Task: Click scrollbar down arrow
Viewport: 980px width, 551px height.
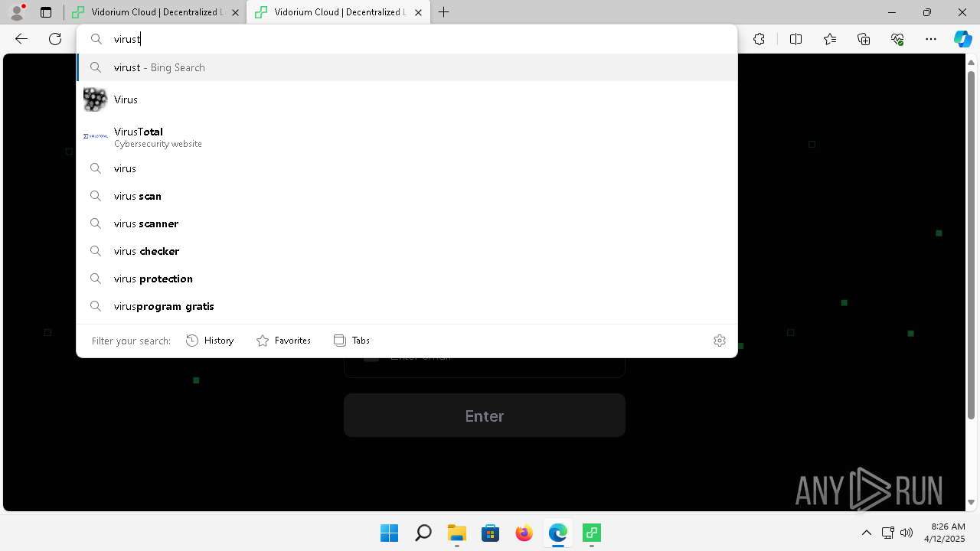Action: (x=971, y=503)
